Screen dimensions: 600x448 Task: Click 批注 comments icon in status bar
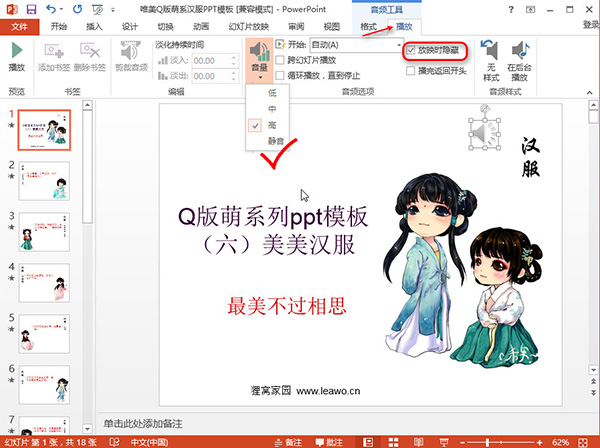329,443
